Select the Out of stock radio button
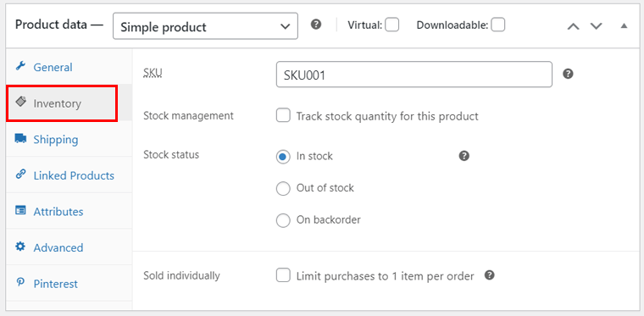644x316 pixels. click(283, 189)
